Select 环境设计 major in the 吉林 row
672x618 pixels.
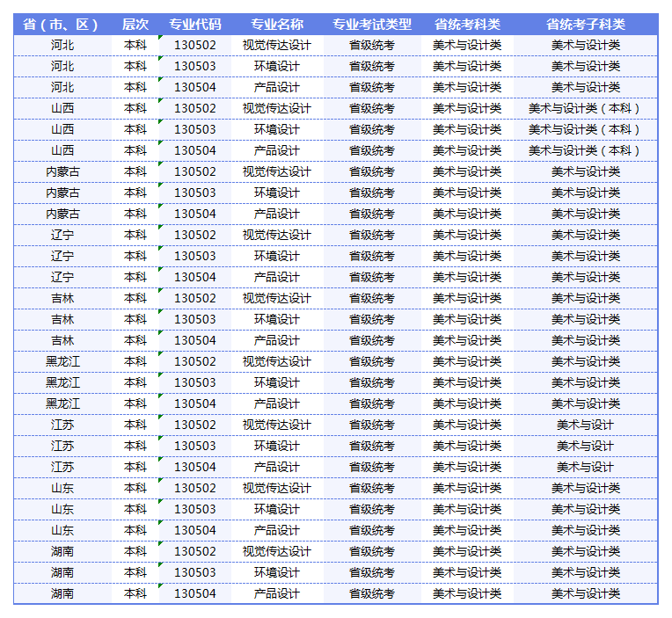[x=276, y=319]
